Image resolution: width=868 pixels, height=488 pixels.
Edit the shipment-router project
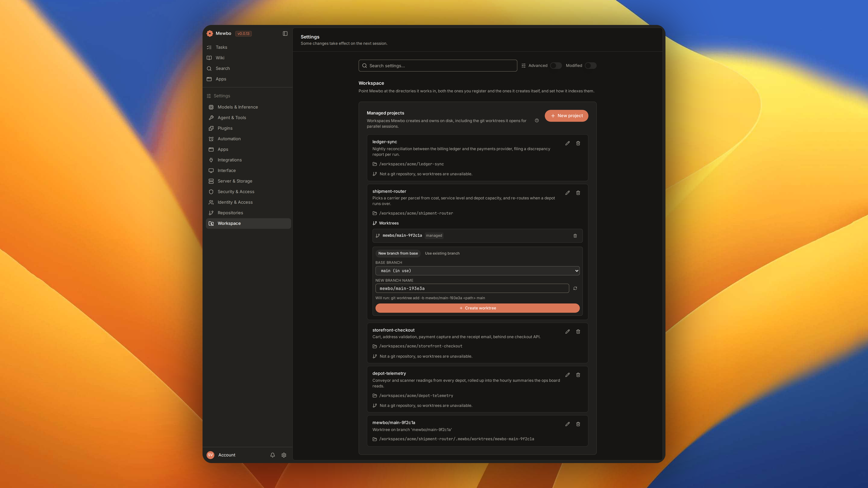[x=567, y=193]
